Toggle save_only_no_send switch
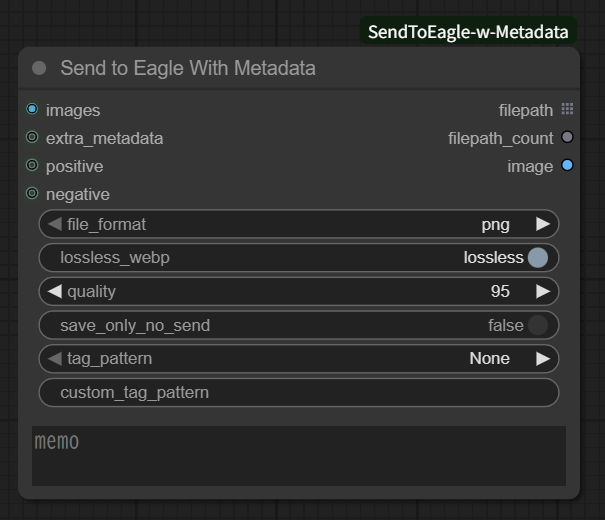 [x=538, y=325]
